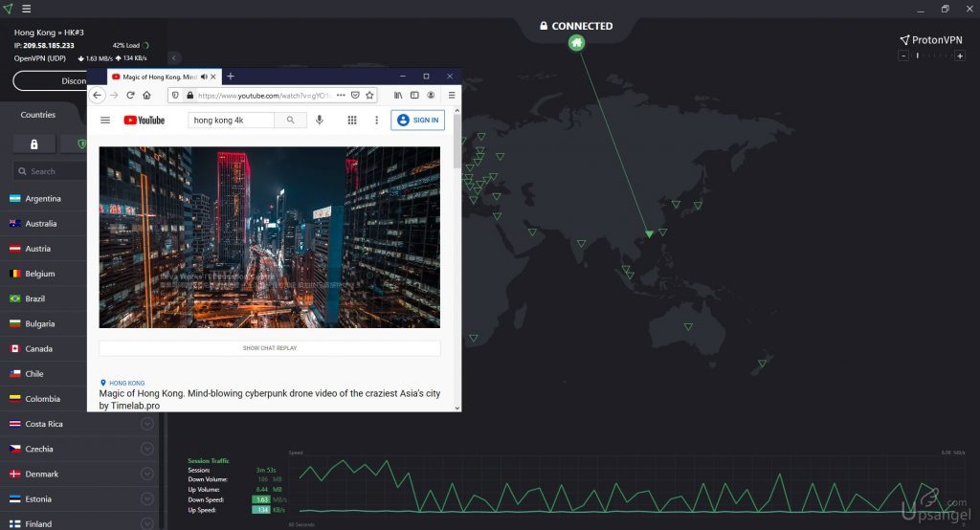
Task: Click the SHOW CHAT REPLAY button
Action: [x=269, y=348]
